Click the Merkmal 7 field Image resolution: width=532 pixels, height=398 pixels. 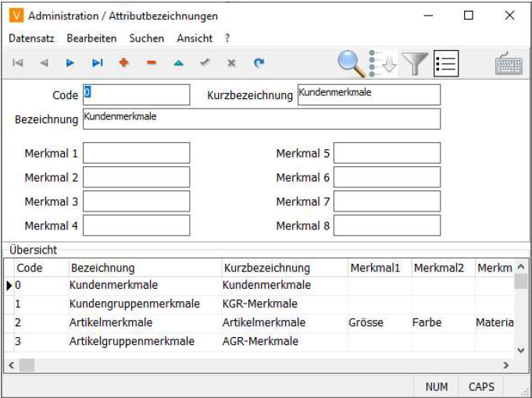pyautogui.click(x=387, y=201)
